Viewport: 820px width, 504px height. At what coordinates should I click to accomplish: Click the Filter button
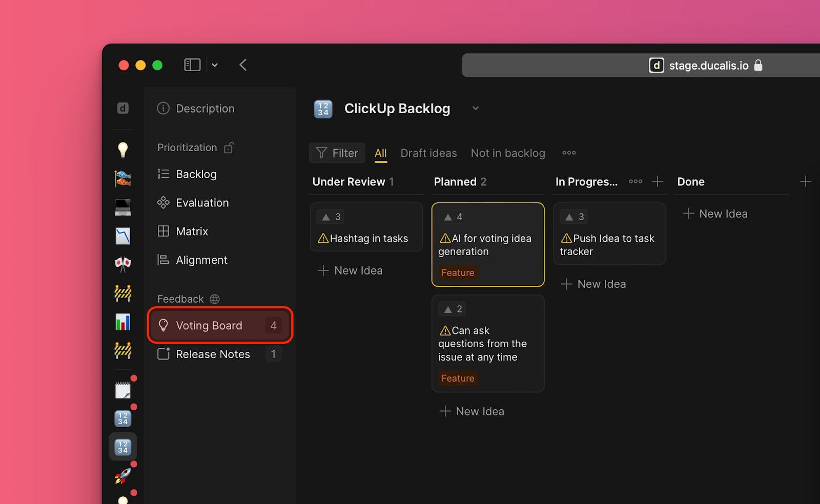(337, 153)
